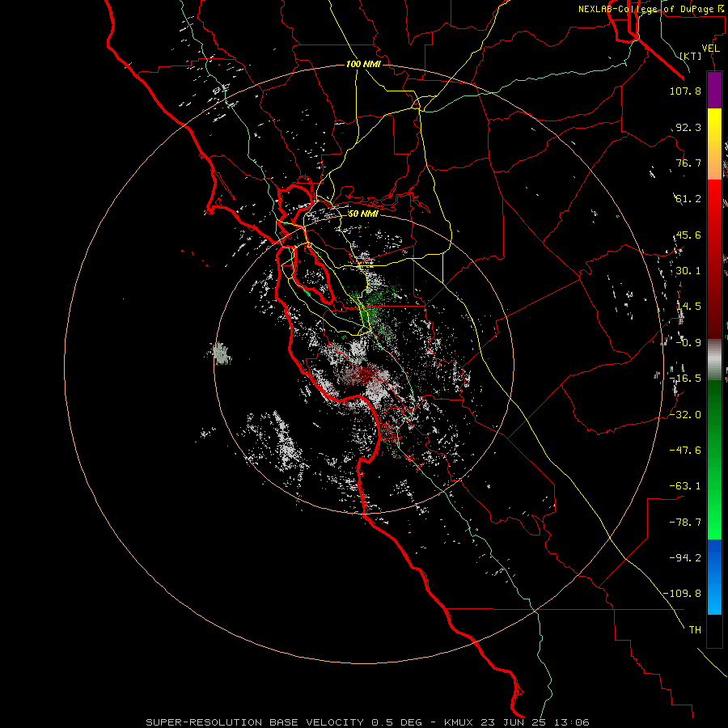Click the TH threshold label

tap(695, 630)
